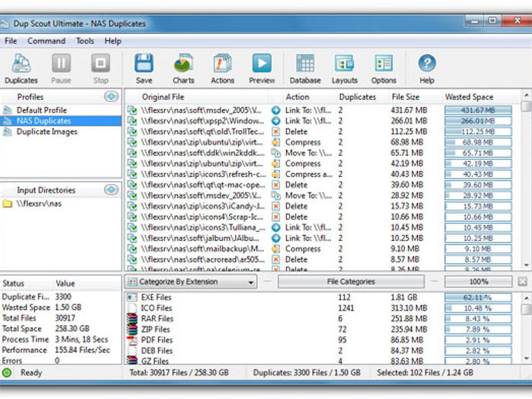
Task: Click the 62.11 % EXE percentage bar
Action: coord(478,297)
